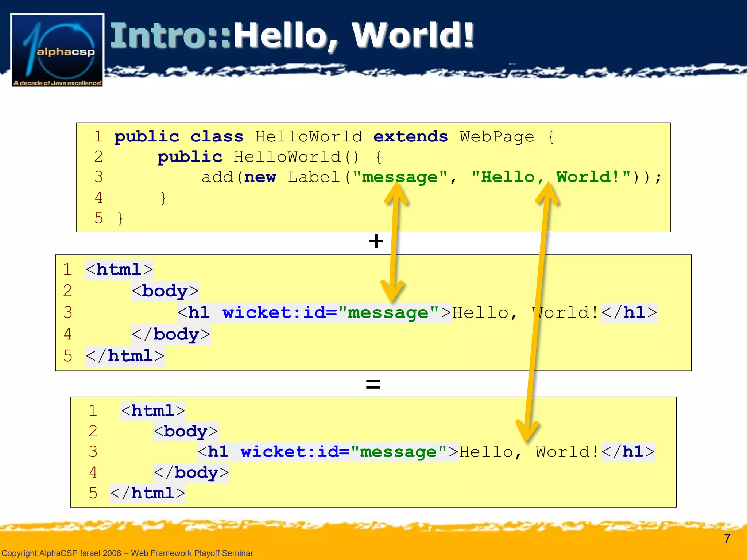Viewport: 747px width, 560px height.
Task: Click the closing </body> tag in the middle box
Action: [x=171, y=334]
